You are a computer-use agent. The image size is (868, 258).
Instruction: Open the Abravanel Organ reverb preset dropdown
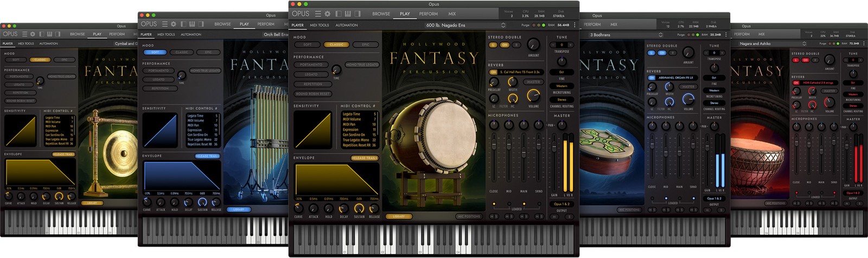pos(676,78)
